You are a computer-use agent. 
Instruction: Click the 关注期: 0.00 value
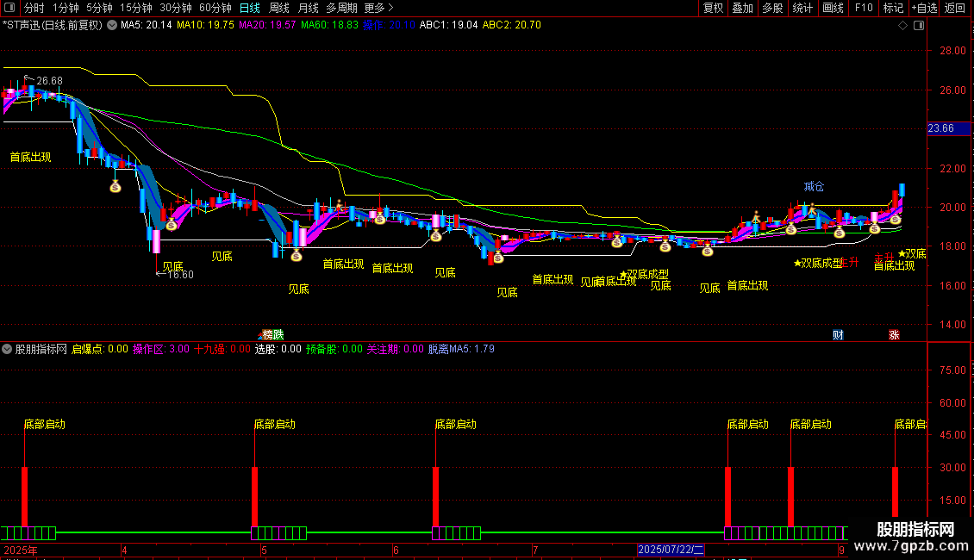pyautogui.click(x=395, y=350)
